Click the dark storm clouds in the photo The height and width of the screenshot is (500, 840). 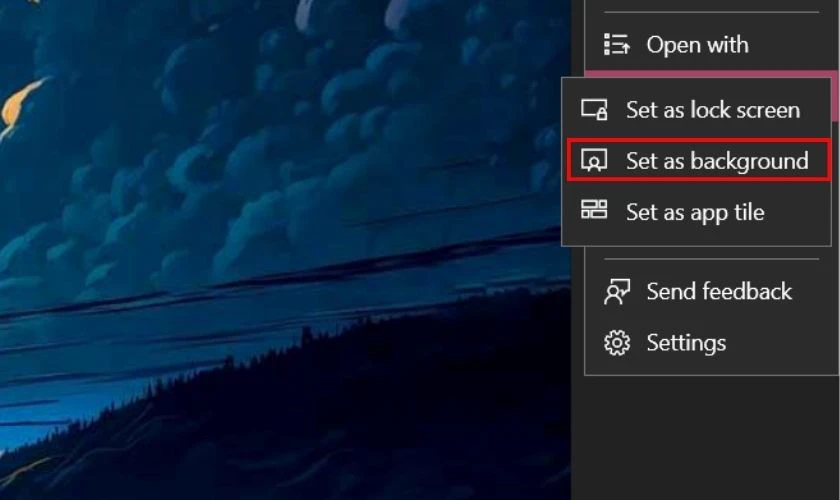[x=300, y=150]
